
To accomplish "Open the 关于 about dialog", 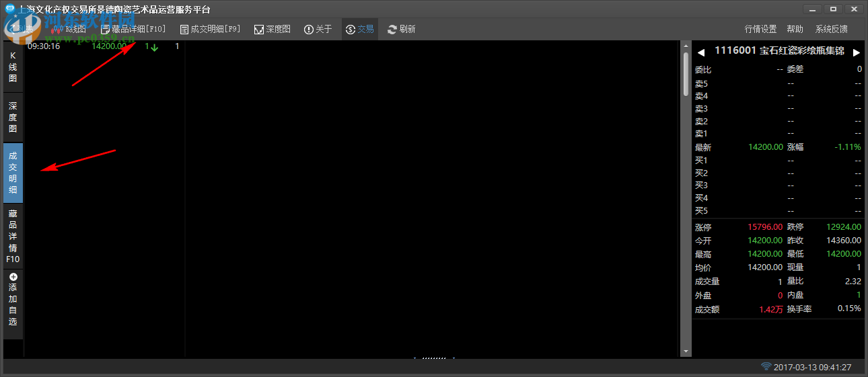I will click(x=318, y=29).
